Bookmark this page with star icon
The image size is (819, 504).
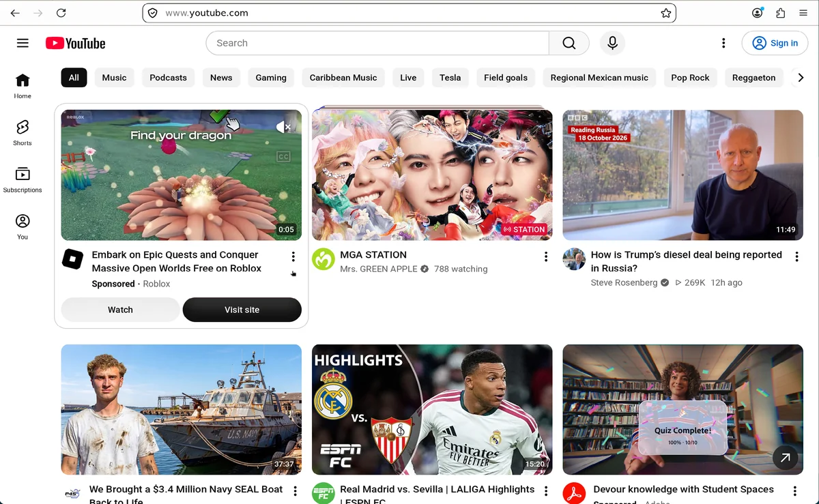coord(666,13)
